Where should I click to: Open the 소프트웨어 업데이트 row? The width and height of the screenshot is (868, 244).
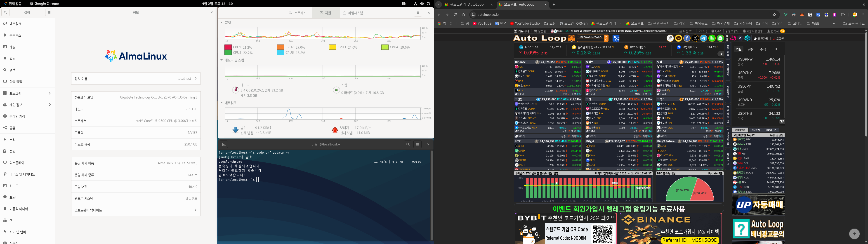[x=136, y=210]
